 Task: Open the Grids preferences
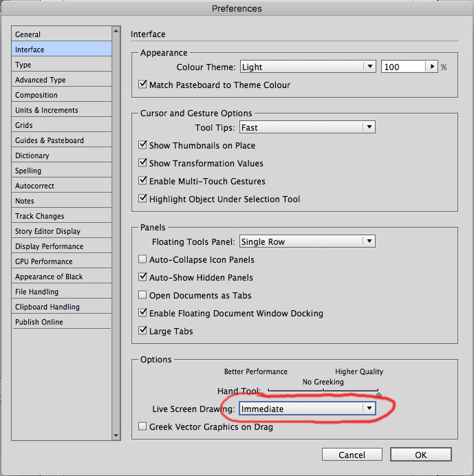click(62, 125)
